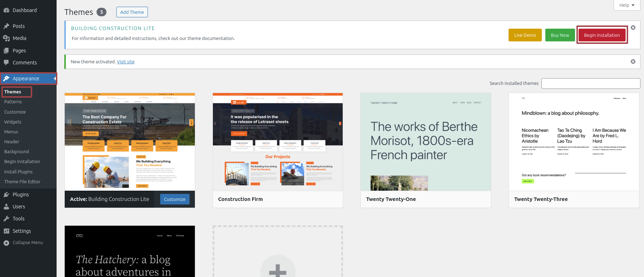Open the Twenty Twenty-One theme thumbnail
Image resolution: width=644 pixels, height=277 pixels.
click(426, 142)
